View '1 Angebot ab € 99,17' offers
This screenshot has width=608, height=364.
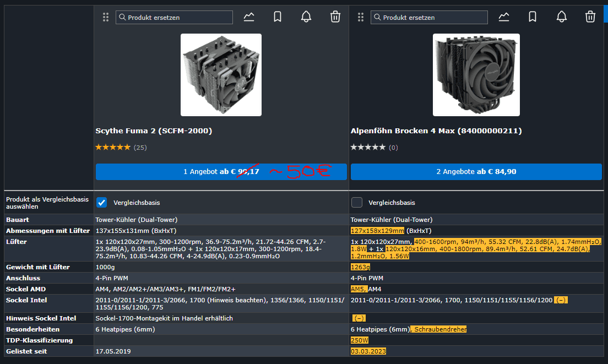click(x=221, y=172)
